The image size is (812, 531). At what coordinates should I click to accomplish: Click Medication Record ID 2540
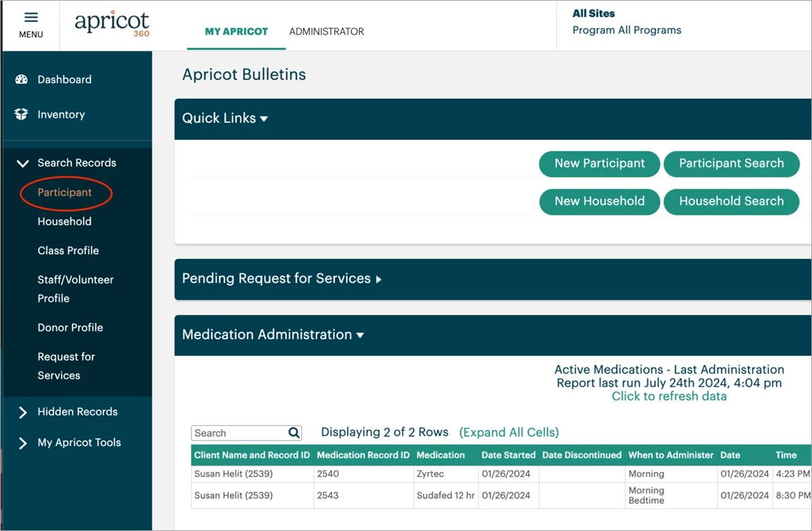point(328,474)
